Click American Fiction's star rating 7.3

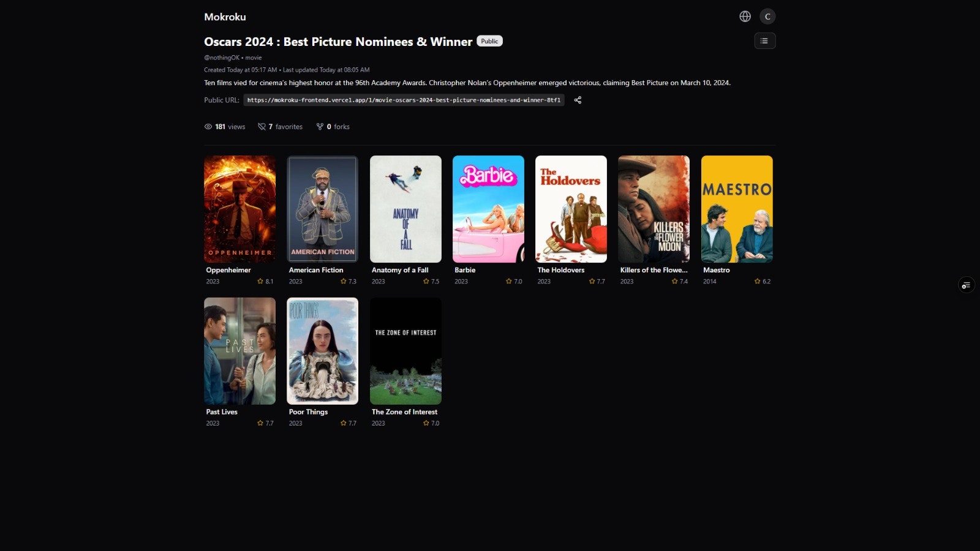coord(348,282)
